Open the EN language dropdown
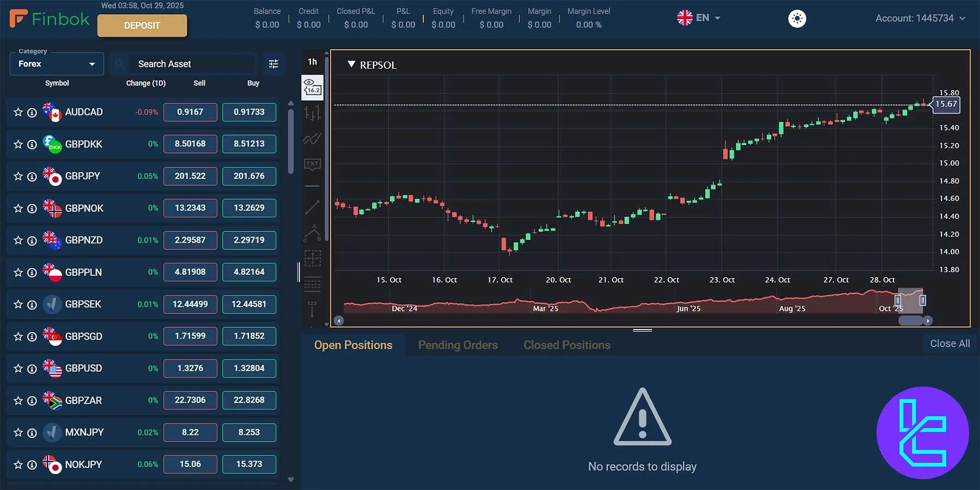Screen dimensions: 980x490 tap(699, 17)
